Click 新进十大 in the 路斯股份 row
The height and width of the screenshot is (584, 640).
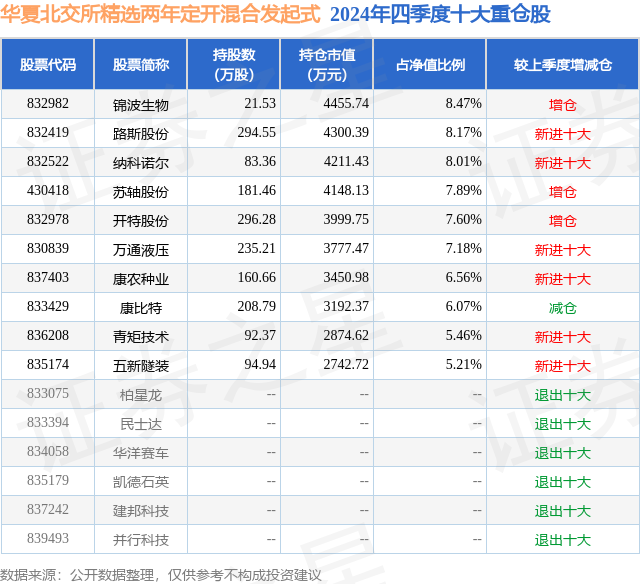[x=563, y=134]
